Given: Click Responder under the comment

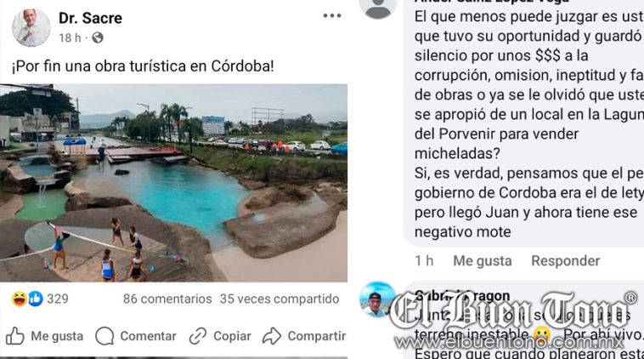Looking at the screenshot, I should [565, 260].
